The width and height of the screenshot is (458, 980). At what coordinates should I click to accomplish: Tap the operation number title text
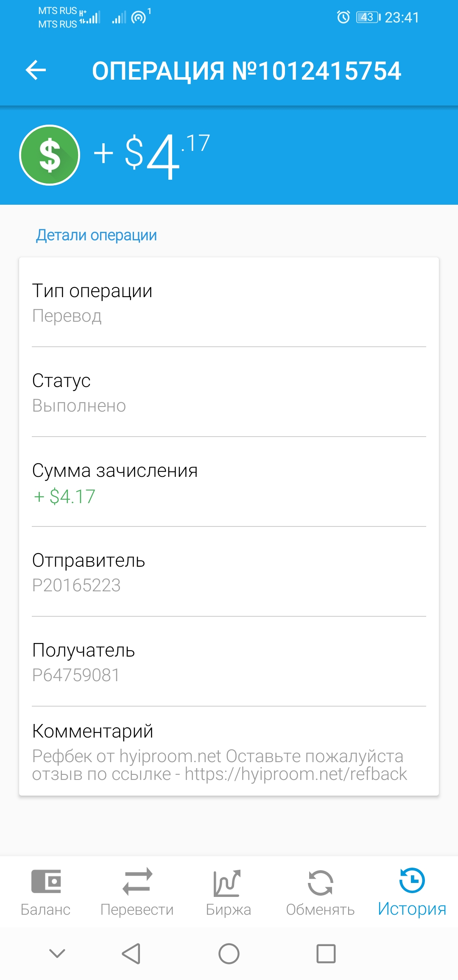tap(246, 71)
